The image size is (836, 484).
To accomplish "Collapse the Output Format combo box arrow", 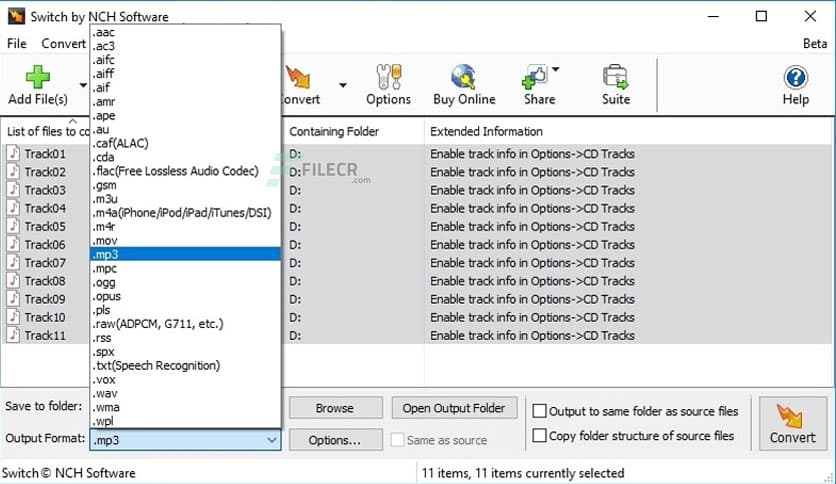I will click(271, 440).
